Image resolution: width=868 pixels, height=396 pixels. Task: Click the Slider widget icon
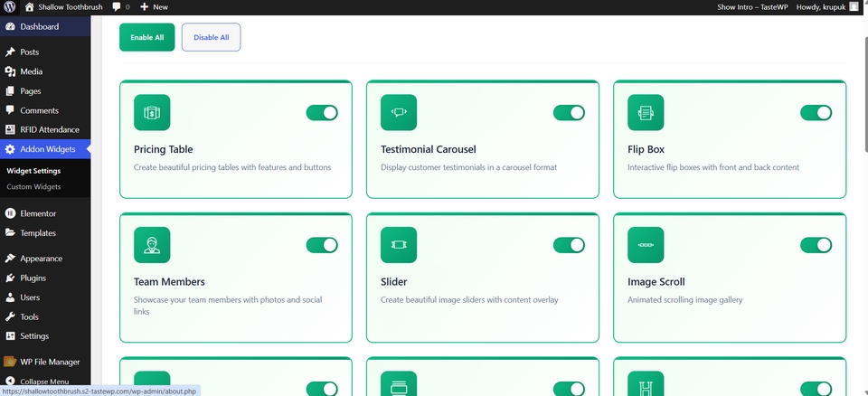click(x=399, y=245)
